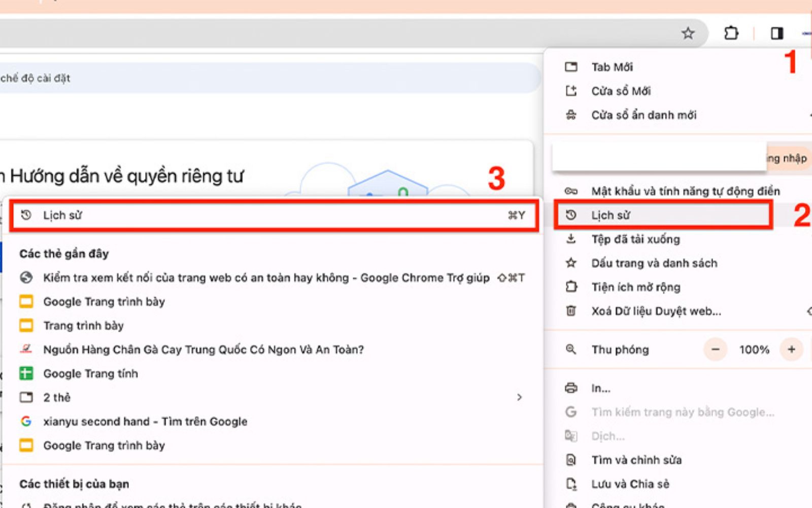812x508 pixels.
Task: Click the printer icon beside In...
Action: click(x=571, y=388)
